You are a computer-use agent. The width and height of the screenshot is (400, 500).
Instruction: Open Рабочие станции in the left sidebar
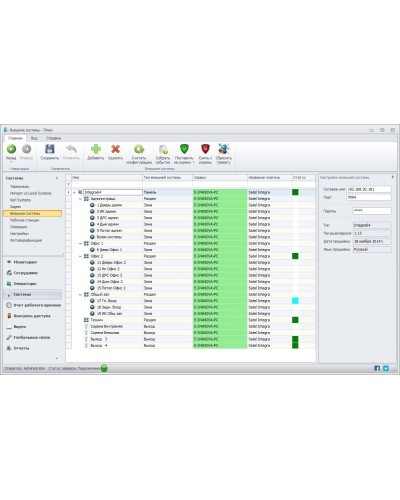pyautogui.click(x=24, y=220)
